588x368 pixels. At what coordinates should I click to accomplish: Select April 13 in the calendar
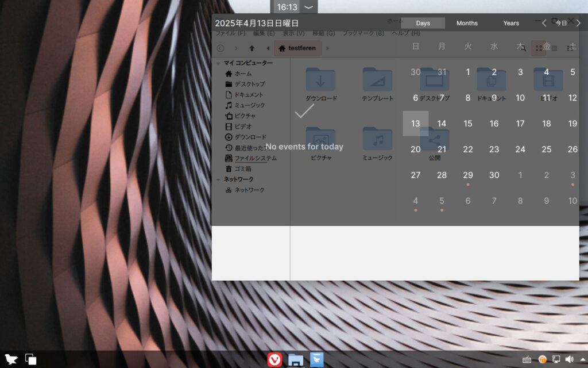[416, 124]
